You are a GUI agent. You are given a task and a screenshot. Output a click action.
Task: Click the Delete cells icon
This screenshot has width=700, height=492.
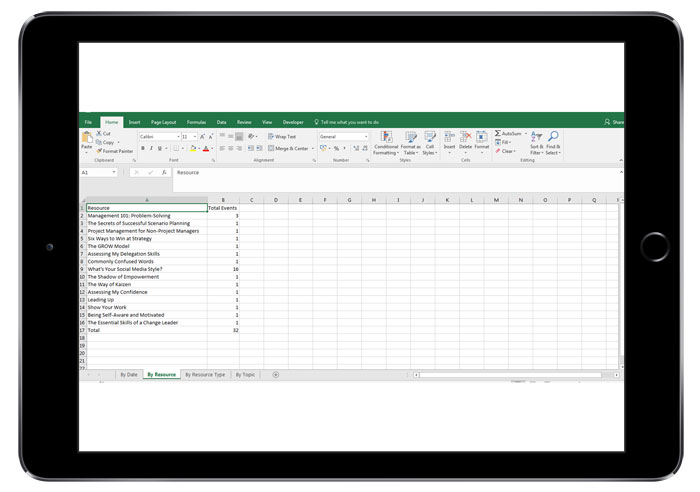click(465, 137)
